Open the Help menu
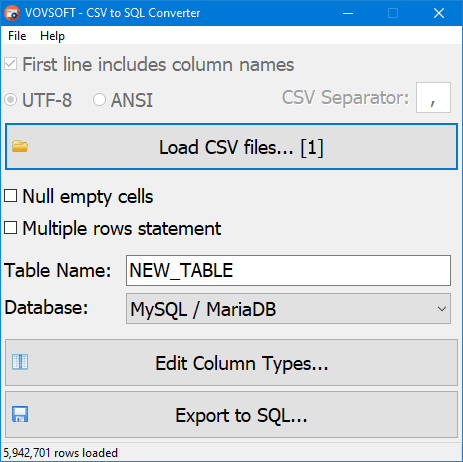The width and height of the screenshot is (463, 462). pos(52,36)
